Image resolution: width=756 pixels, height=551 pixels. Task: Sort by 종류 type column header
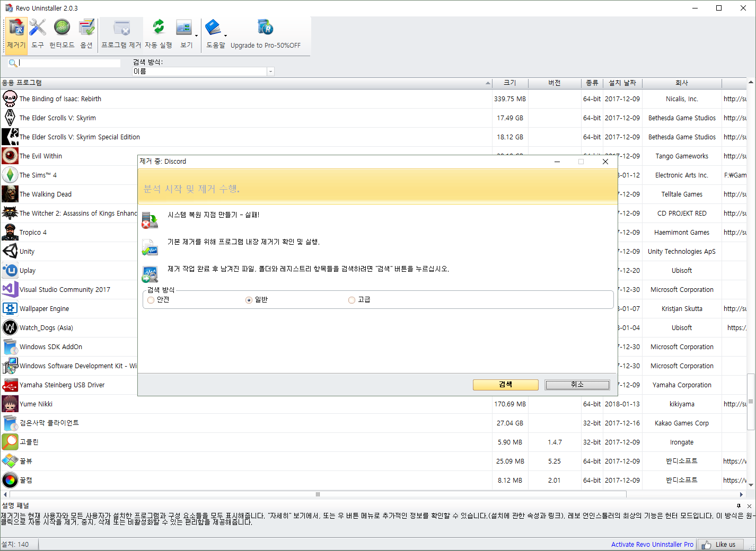(592, 83)
